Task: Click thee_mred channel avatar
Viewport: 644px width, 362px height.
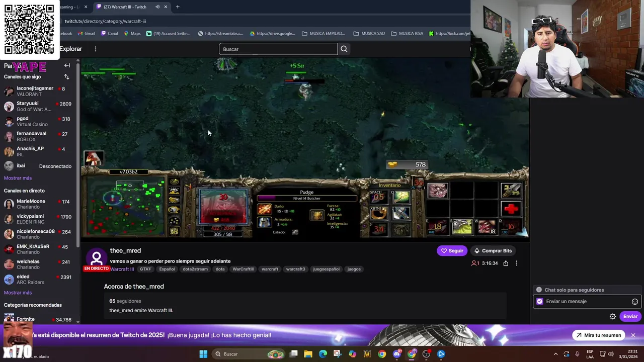Action: point(96,257)
